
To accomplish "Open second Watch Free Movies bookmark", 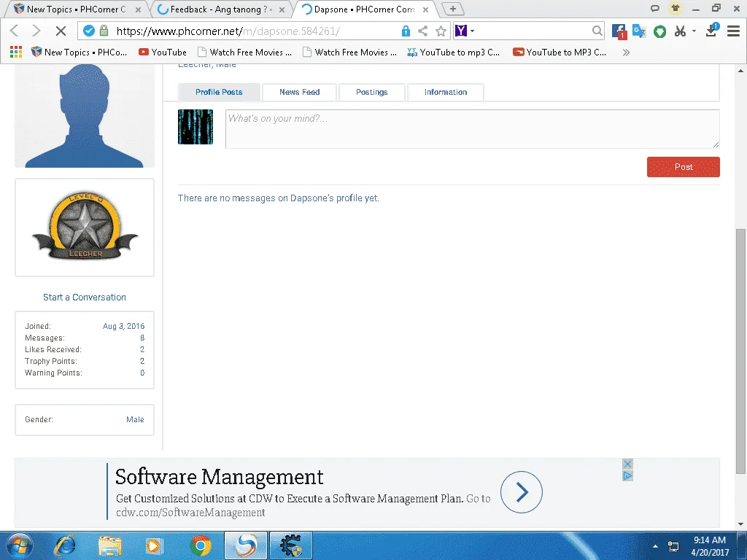I will pyautogui.click(x=350, y=52).
